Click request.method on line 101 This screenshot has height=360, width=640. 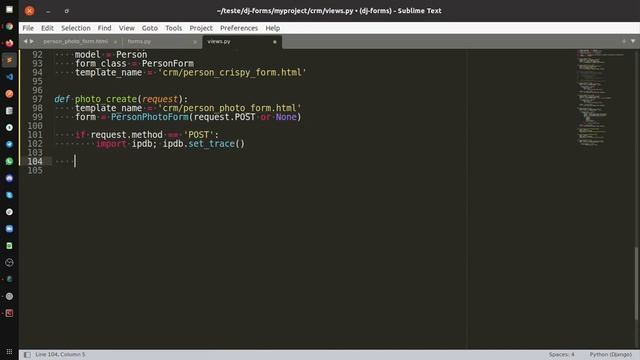127,135
